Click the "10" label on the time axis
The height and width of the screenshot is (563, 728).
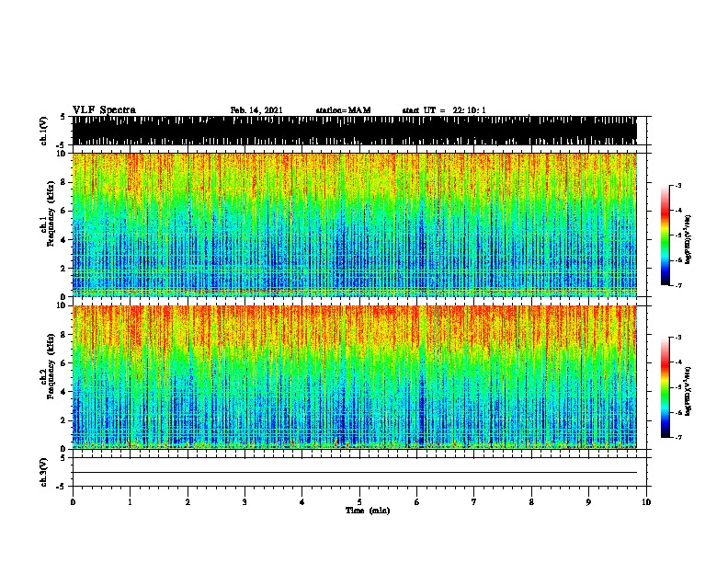point(646,502)
